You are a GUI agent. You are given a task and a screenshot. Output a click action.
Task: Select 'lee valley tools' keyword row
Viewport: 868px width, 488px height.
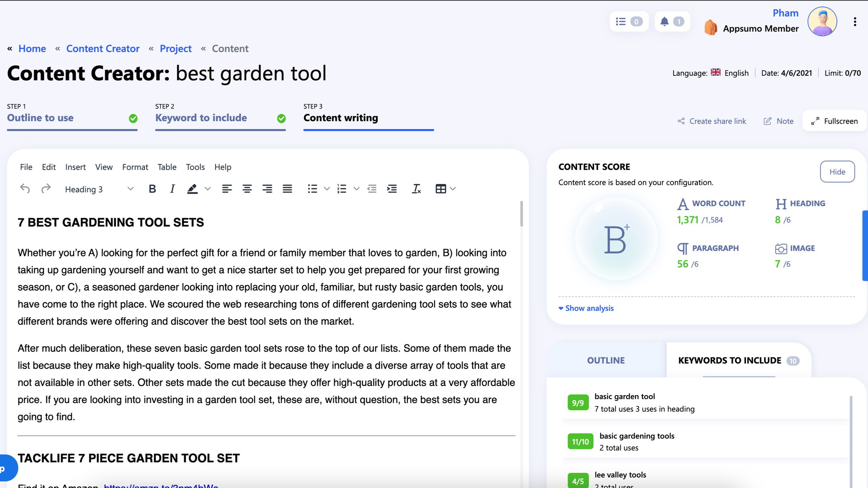[705, 478]
